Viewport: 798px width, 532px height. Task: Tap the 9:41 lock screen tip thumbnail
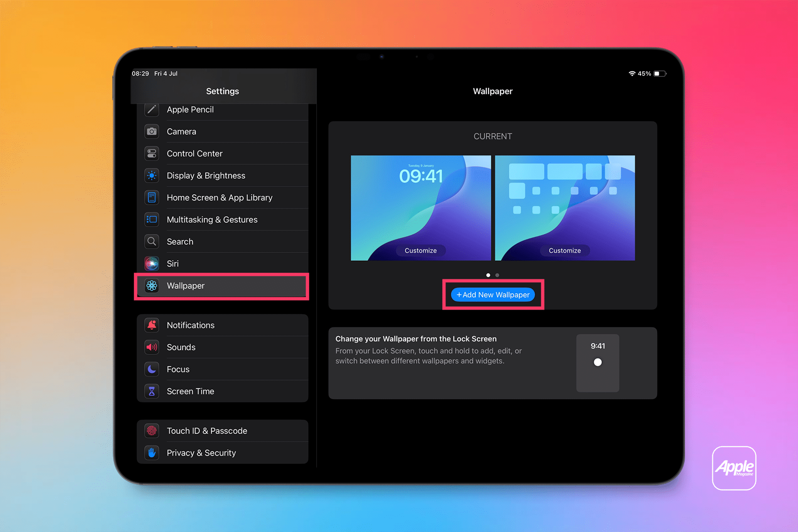click(x=598, y=363)
